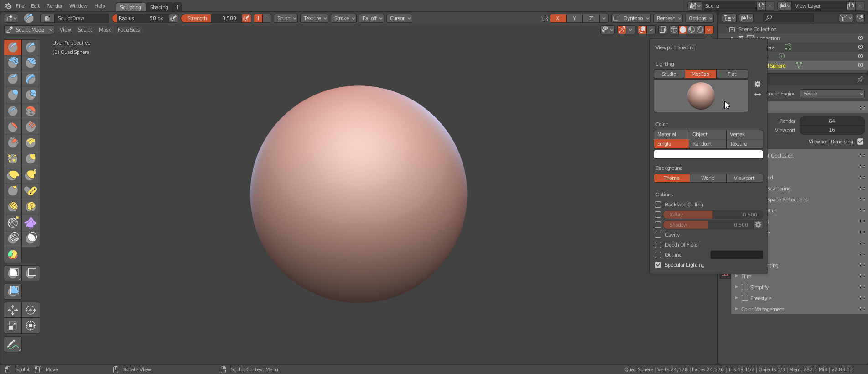
Task: Open the Remesh dropdown
Action: coord(668,18)
